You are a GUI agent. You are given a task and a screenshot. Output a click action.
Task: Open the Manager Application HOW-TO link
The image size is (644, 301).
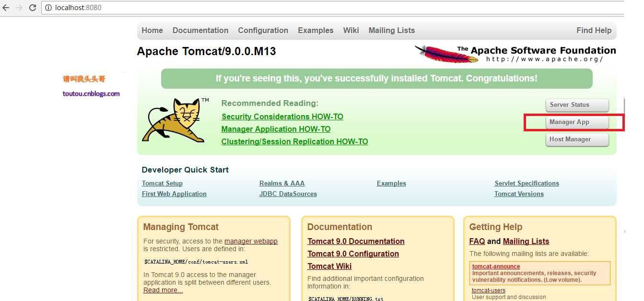click(x=276, y=129)
